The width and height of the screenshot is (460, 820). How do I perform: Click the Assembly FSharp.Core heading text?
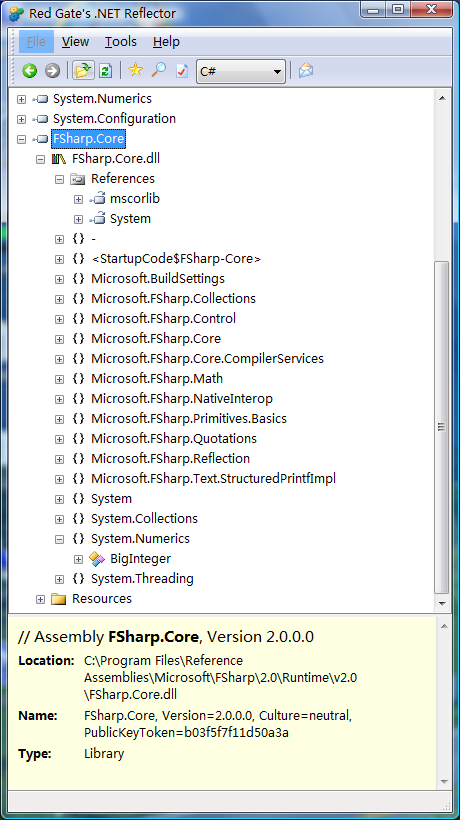[x=166, y=637]
